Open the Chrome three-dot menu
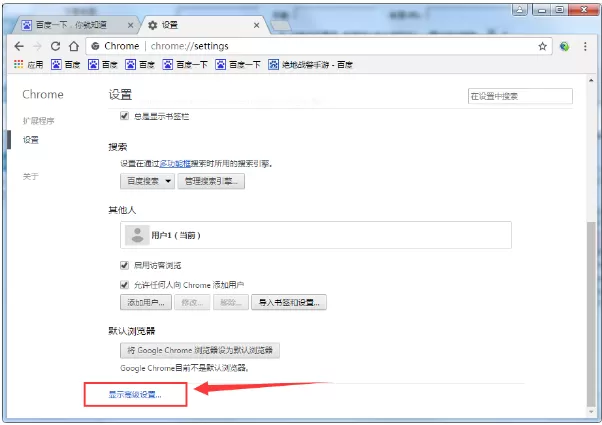This screenshot has height=425, width=602. tap(585, 46)
